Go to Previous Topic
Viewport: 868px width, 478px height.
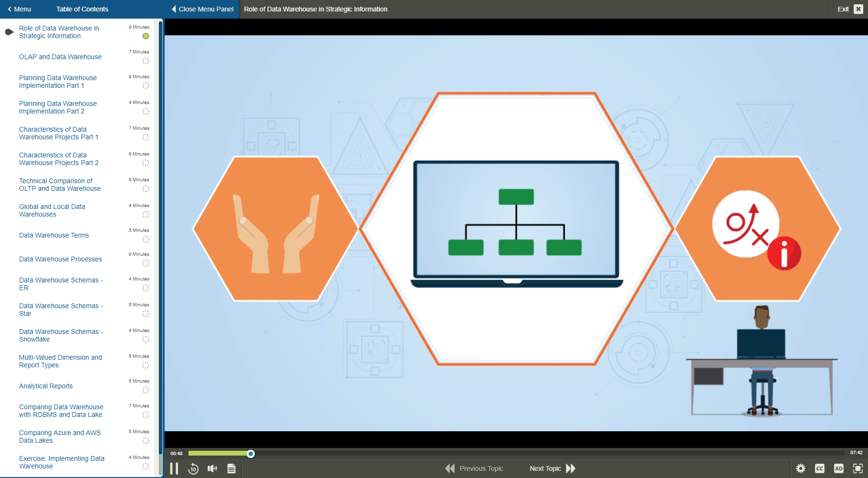(474, 468)
